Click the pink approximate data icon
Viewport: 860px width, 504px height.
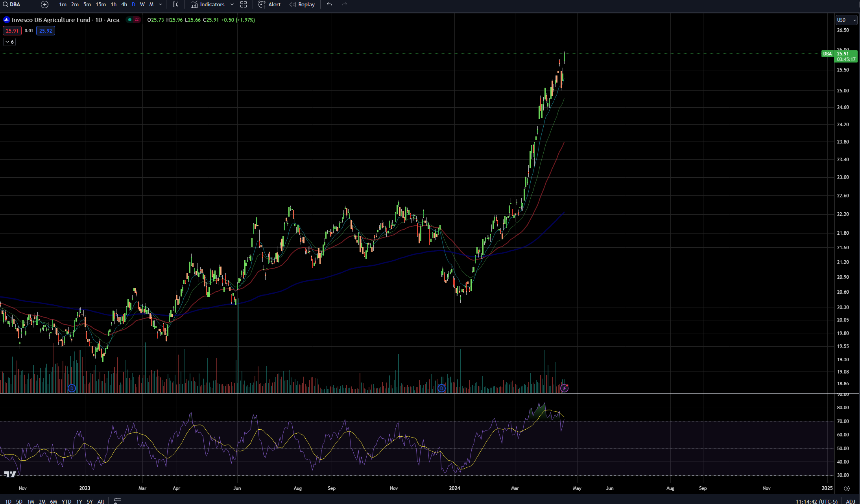(137, 20)
